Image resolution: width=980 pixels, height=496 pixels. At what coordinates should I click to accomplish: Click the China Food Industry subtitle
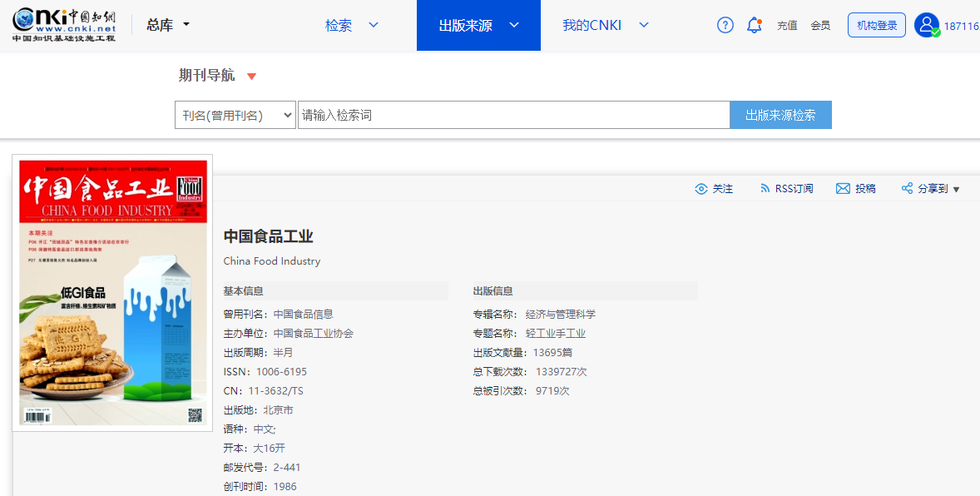(x=272, y=260)
